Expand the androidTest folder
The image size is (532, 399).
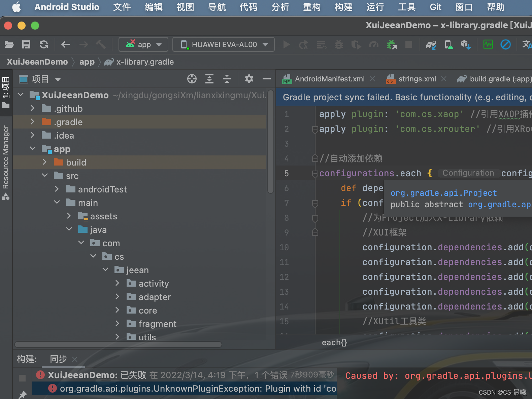pyautogui.click(x=57, y=189)
